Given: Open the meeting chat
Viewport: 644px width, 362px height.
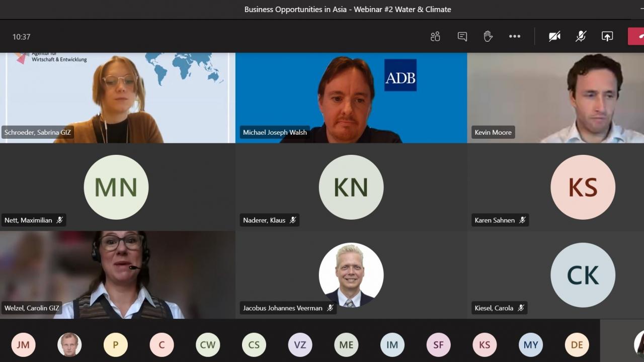Looking at the screenshot, I should (462, 36).
